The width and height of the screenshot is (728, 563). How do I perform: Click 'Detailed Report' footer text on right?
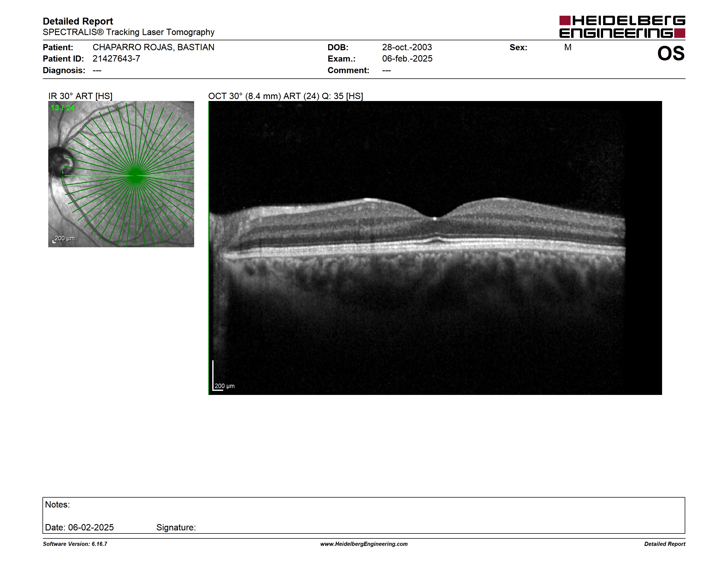[665, 544]
